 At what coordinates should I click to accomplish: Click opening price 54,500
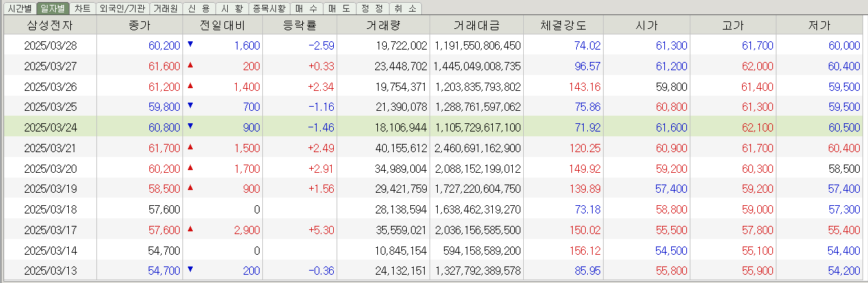point(671,250)
